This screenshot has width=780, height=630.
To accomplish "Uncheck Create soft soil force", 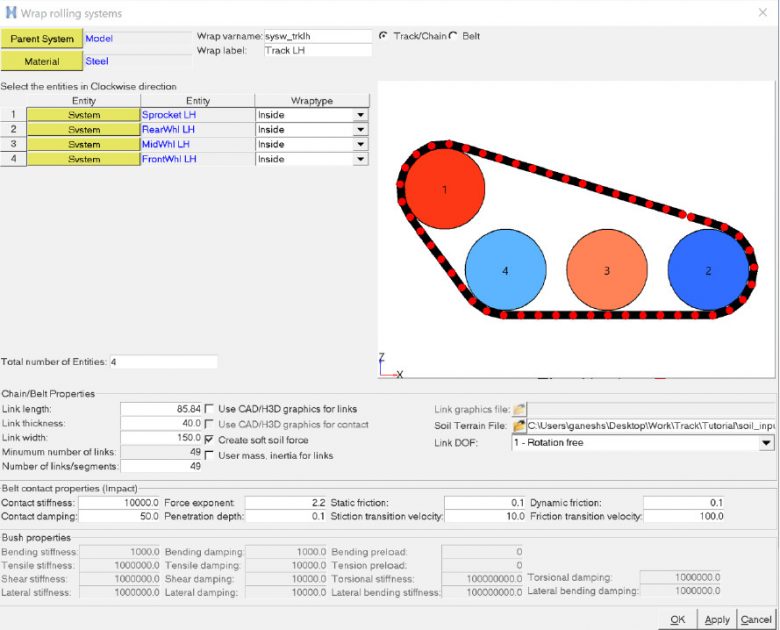I will tap(210, 440).
